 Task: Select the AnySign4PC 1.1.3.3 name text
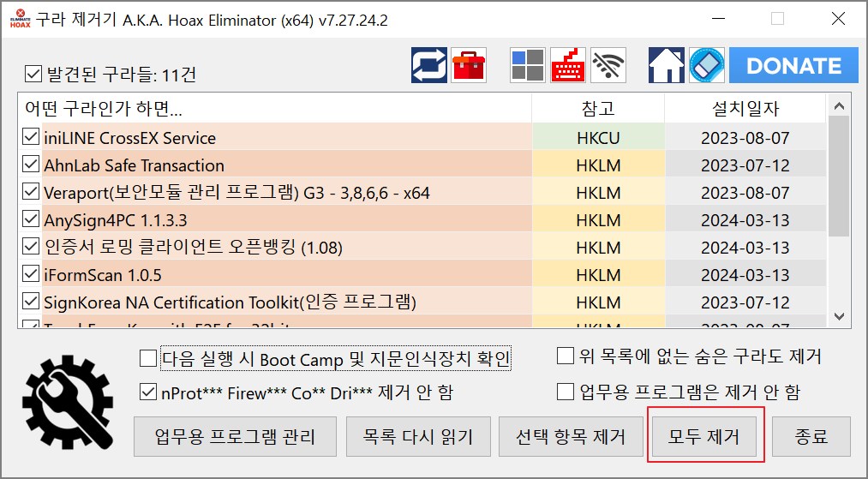coord(116,220)
